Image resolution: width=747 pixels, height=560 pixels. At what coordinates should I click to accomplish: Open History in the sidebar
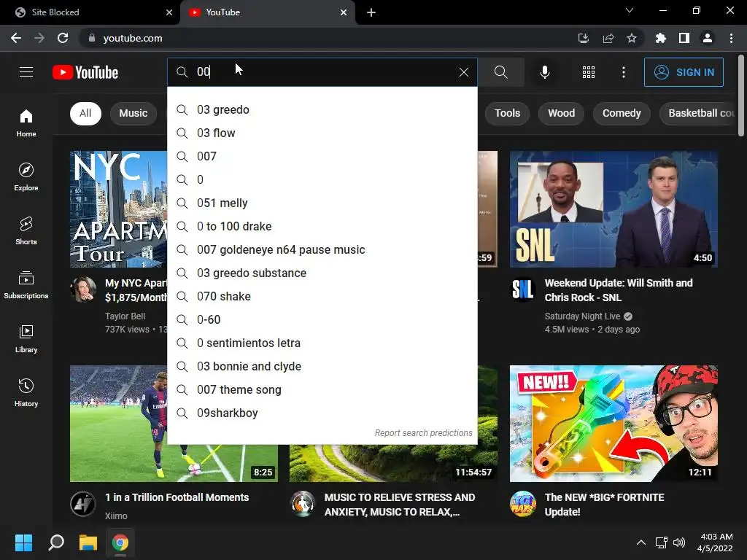coord(26,392)
